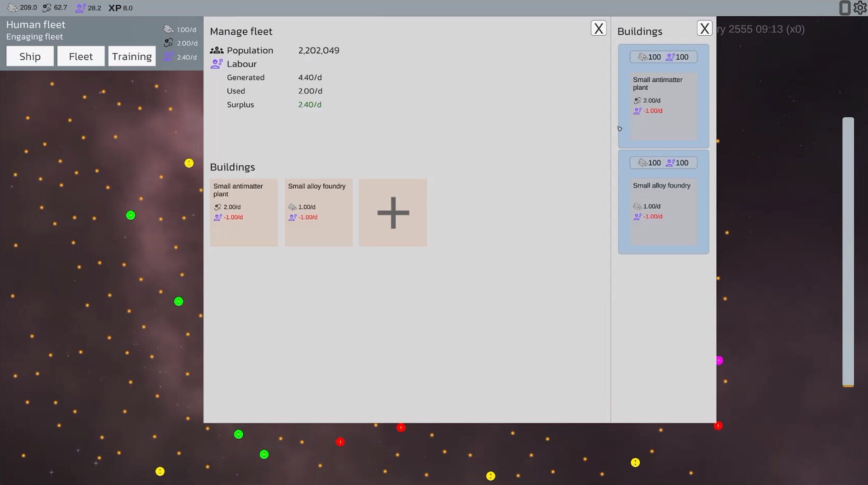
Task: Click the XP indicator in top bar
Action: coord(120,8)
